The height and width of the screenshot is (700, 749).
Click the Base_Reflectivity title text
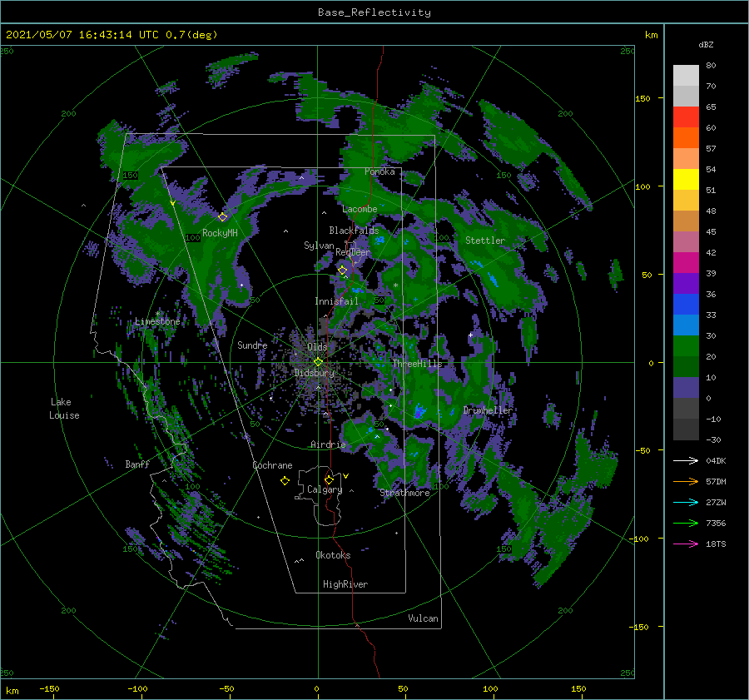coord(374,12)
